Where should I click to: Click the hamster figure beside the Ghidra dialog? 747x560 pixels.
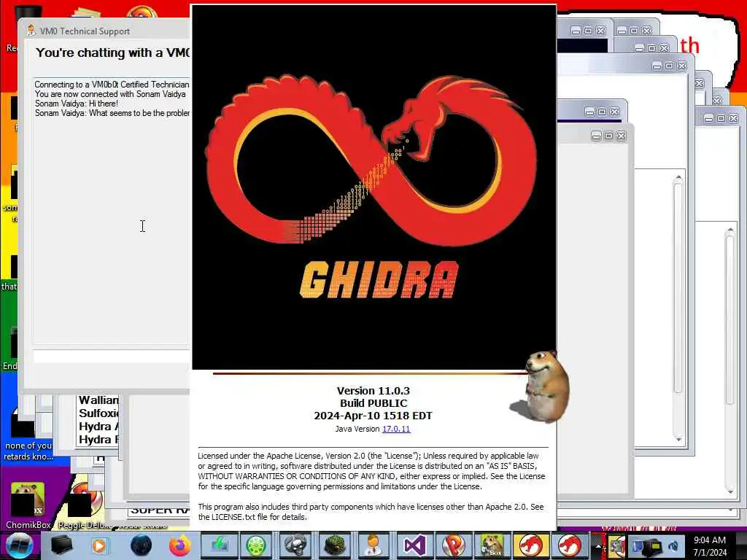pyautogui.click(x=546, y=386)
